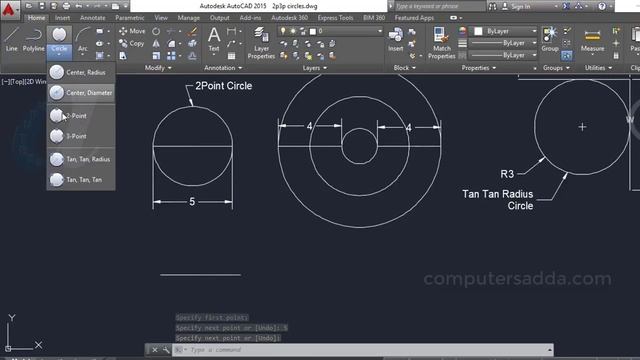Screen dimensions: 640x360
Task: Switch to the Annotate ribbon tab
Action: coord(93,18)
